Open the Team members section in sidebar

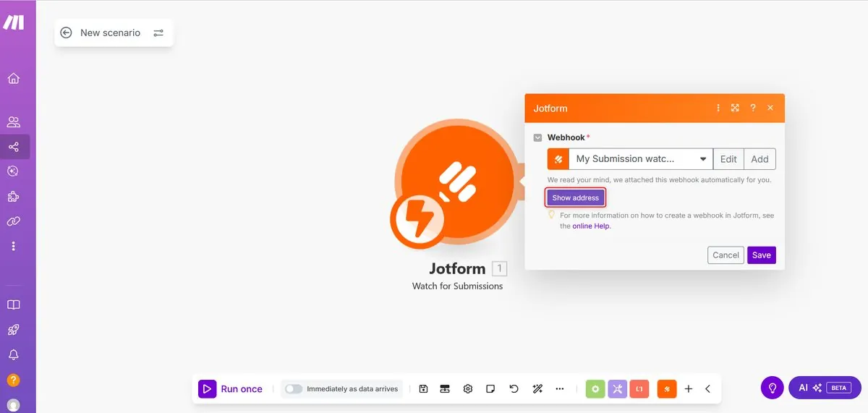tap(14, 122)
